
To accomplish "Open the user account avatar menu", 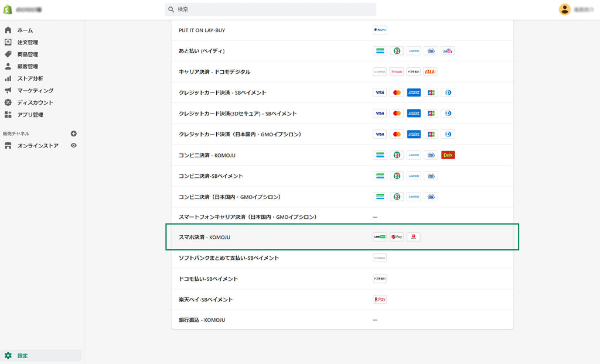I will click(x=564, y=9).
